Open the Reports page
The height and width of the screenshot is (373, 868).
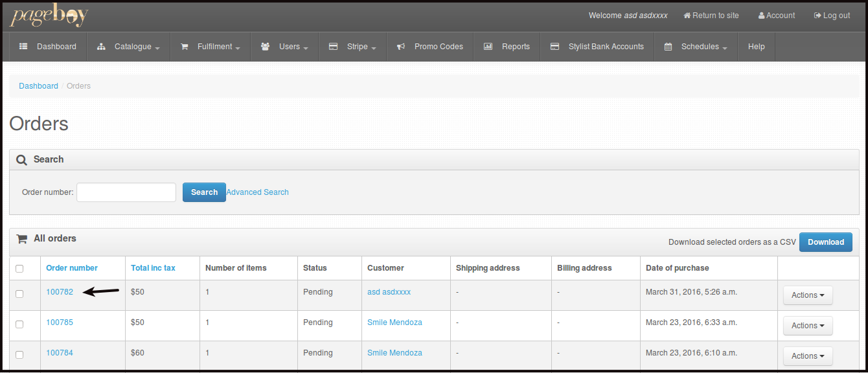point(507,47)
